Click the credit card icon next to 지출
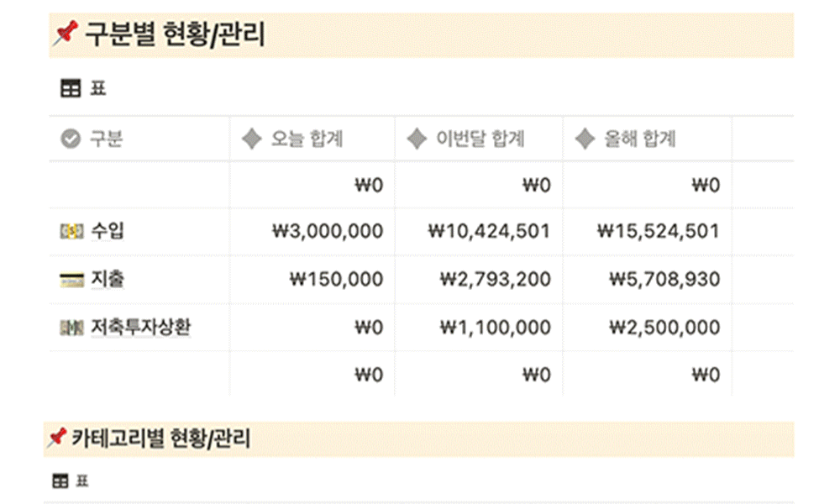Image resolution: width=840 pixels, height=504 pixels. [x=71, y=280]
